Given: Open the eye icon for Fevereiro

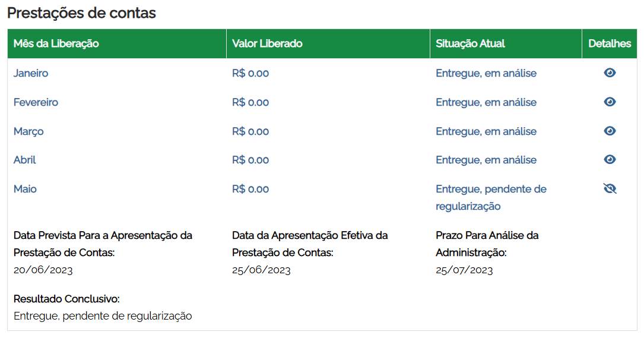Looking at the screenshot, I should point(610,102).
